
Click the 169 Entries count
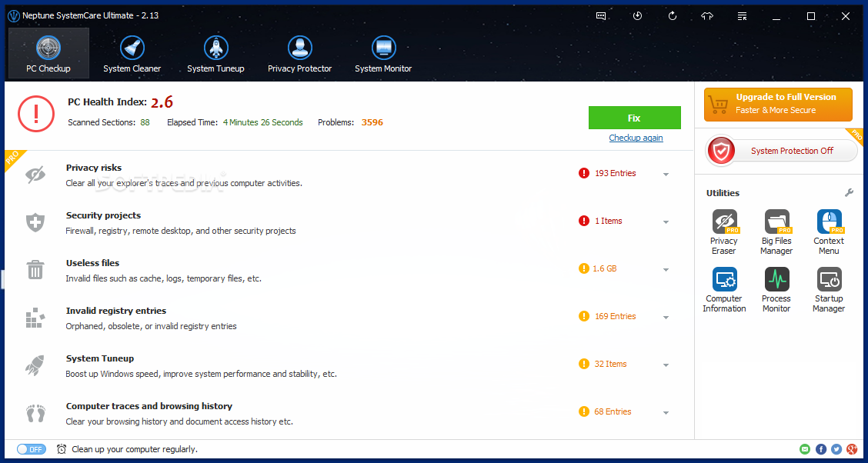click(x=616, y=316)
